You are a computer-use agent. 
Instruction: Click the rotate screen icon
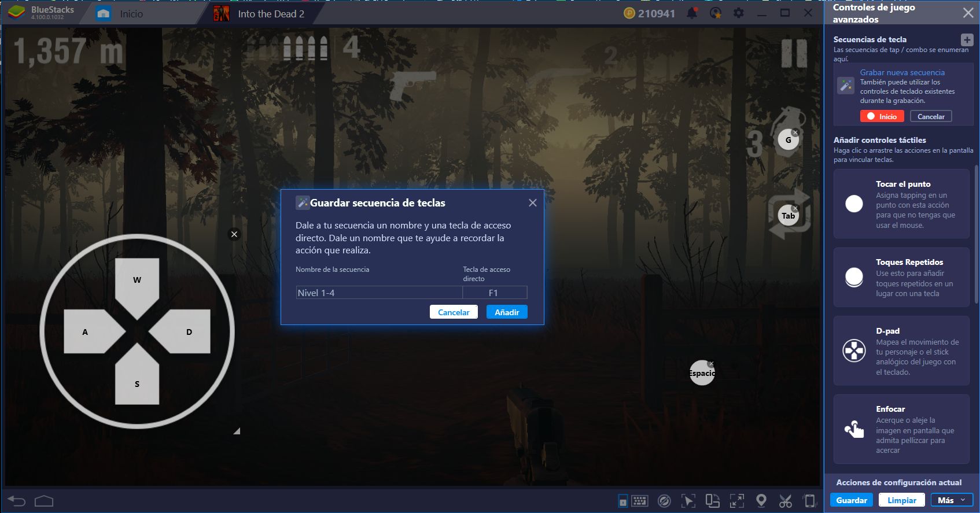713,501
